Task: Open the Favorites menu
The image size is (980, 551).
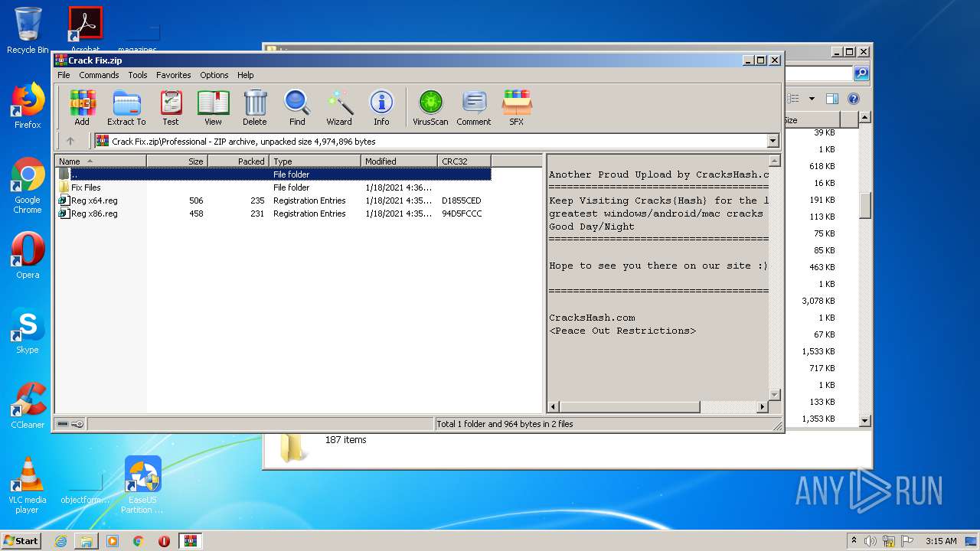Action: [174, 75]
